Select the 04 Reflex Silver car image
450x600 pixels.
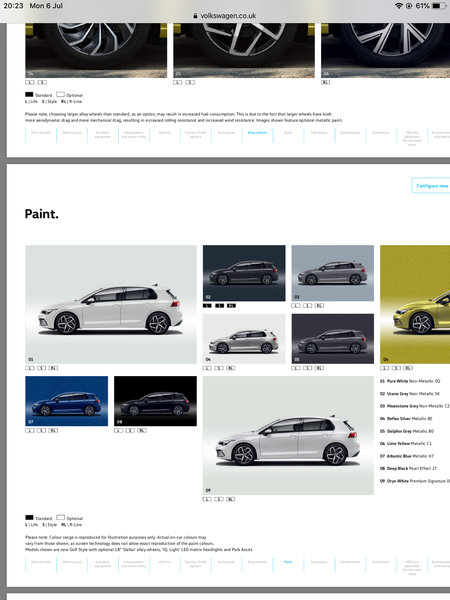244,339
